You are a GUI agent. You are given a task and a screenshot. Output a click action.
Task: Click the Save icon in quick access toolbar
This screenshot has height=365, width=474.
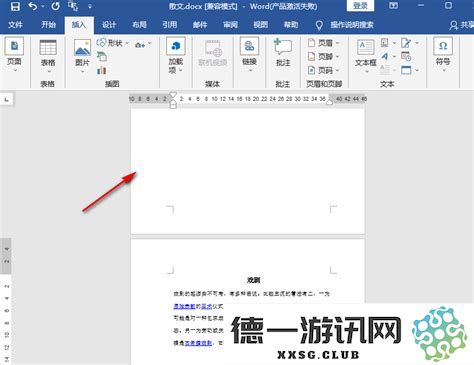coord(15,6)
